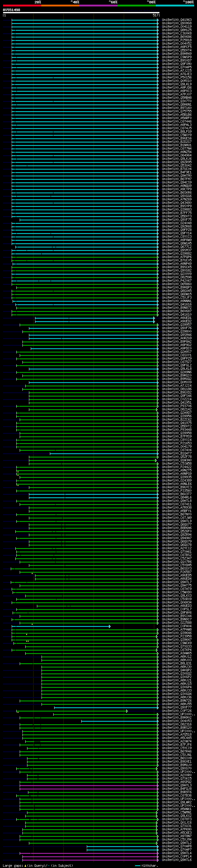Click the UniRef100_Q39956 entry

click(176, 416)
